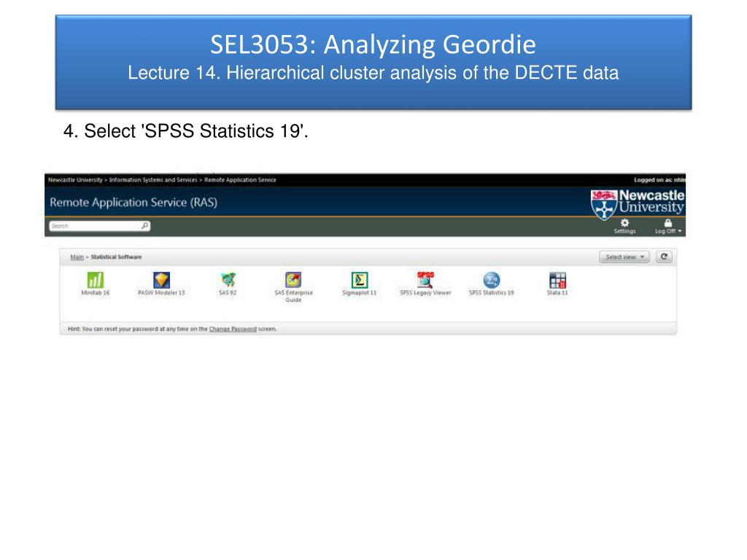Launch the Minitab 16 application icon

96,280
